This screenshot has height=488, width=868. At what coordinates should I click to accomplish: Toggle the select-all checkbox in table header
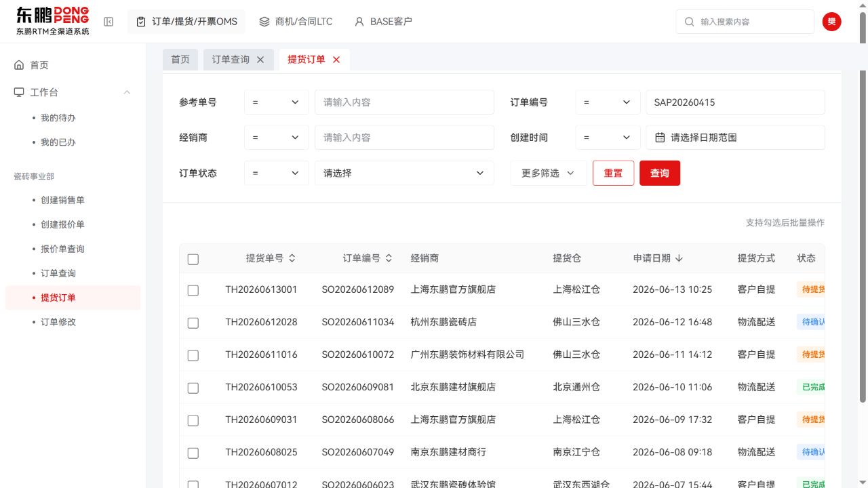193,259
